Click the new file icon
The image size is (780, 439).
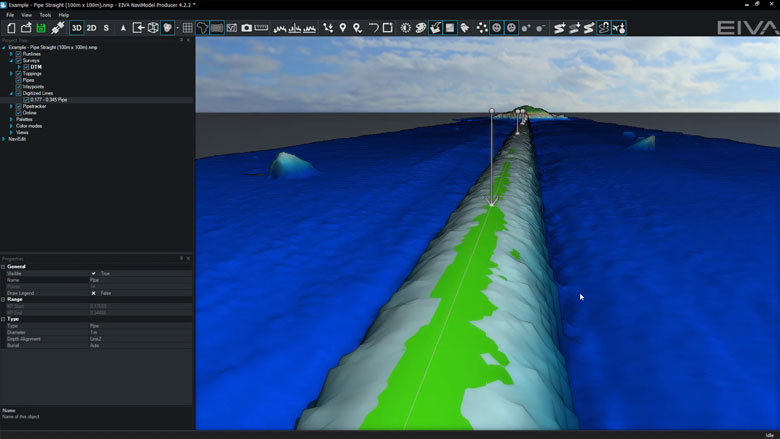click(11, 28)
